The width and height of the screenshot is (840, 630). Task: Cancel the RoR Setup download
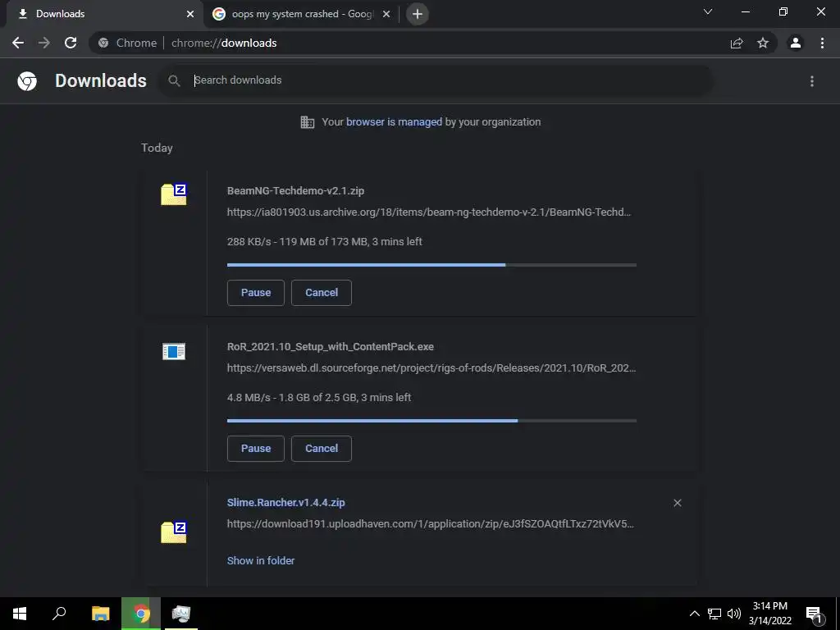coord(322,449)
